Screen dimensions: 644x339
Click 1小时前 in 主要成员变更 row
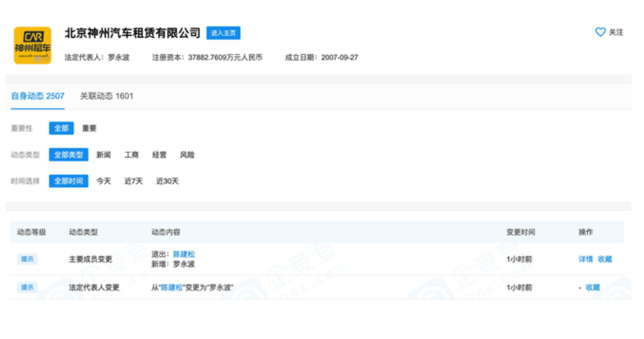519,259
